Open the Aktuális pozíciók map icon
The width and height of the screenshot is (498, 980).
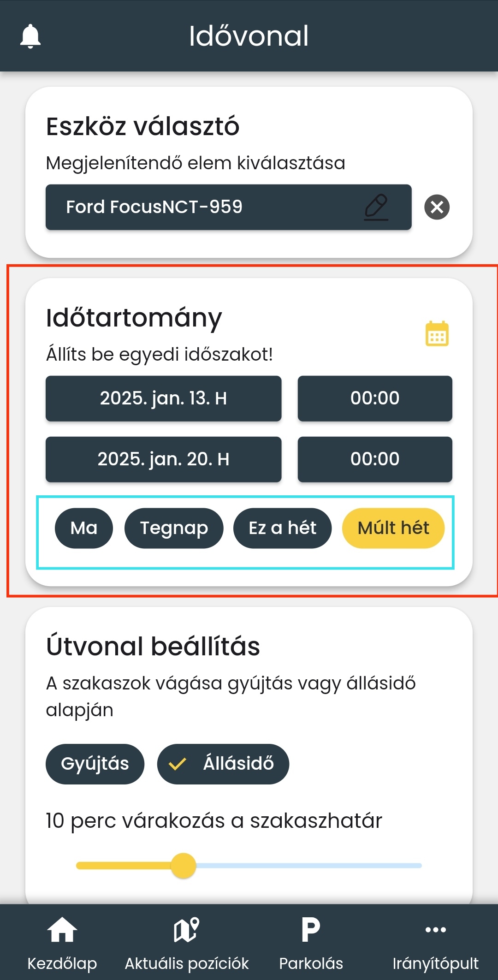coord(186,930)
